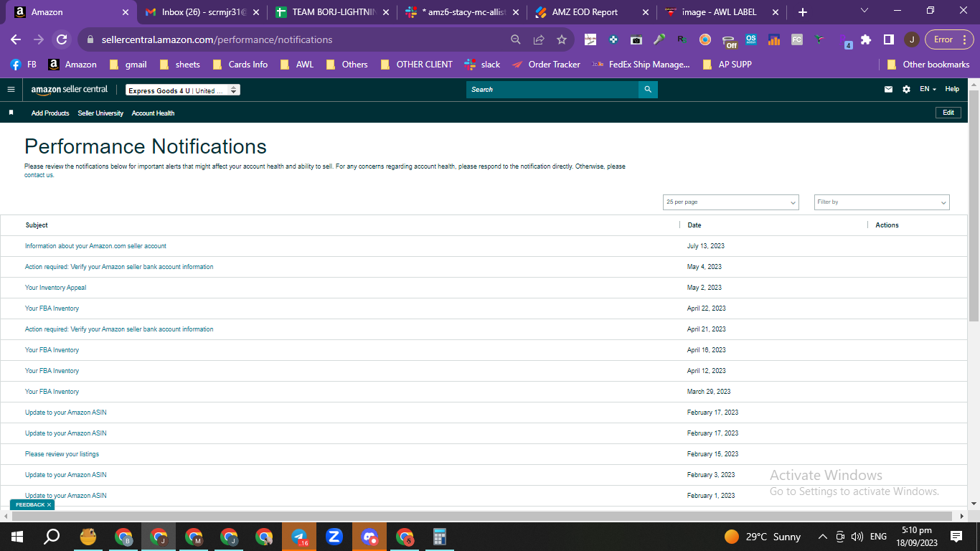Open the Chrome tab search chevron
This screenshot has height=551, width=980.
tap(864, 11)
